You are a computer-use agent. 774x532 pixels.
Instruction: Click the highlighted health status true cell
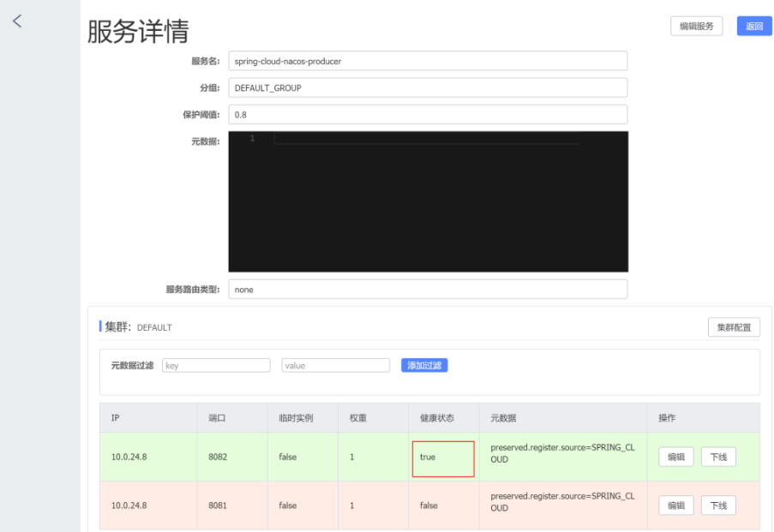click(442, 458)
